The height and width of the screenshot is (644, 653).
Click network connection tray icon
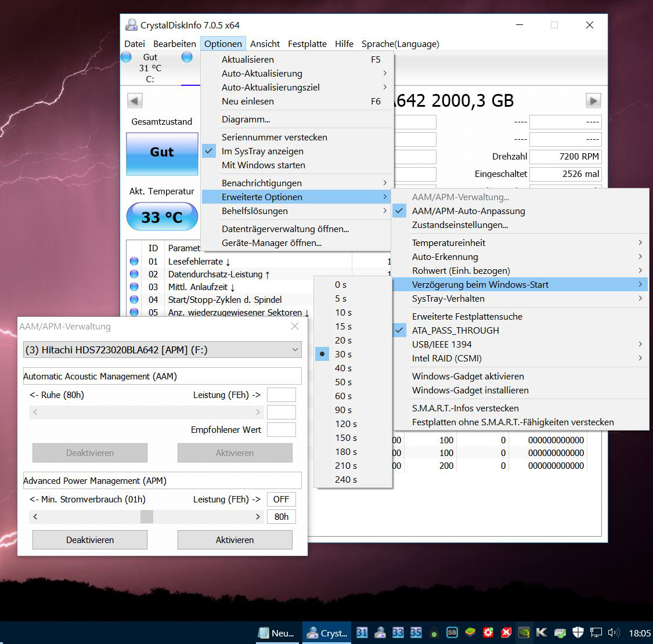click(596, 633)
